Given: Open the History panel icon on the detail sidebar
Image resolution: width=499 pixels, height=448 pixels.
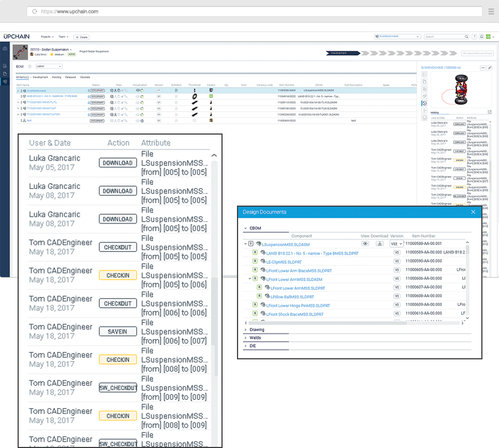Looking at the screenshot, I should [425, 103].
